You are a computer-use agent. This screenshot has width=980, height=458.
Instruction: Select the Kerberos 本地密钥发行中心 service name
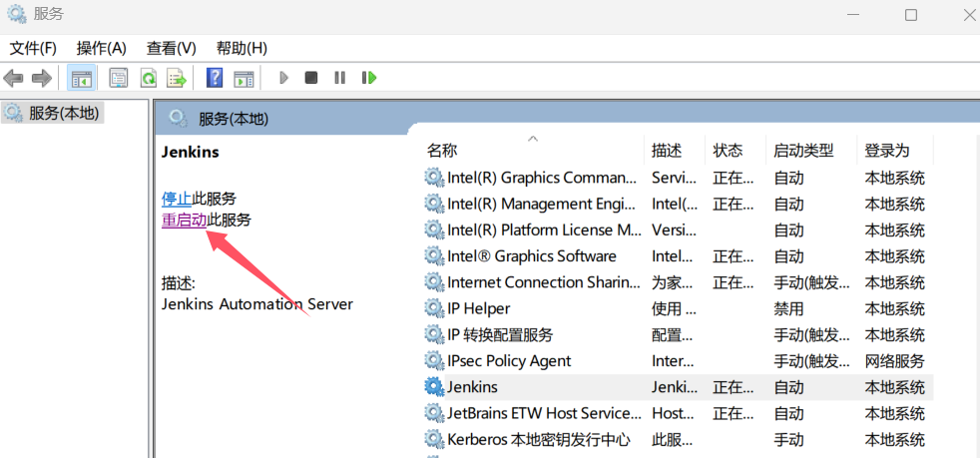click(x=539, y=439)
